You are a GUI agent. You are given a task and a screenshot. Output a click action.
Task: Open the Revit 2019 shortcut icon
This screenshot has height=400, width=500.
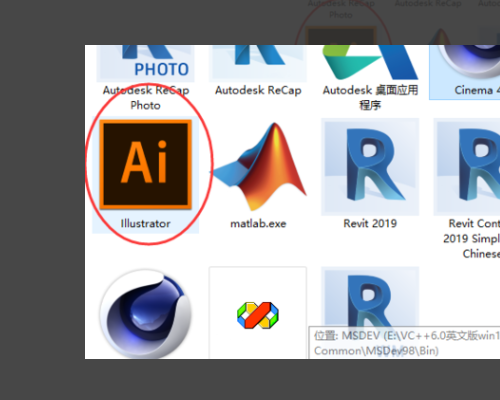(x=370, y=167)
